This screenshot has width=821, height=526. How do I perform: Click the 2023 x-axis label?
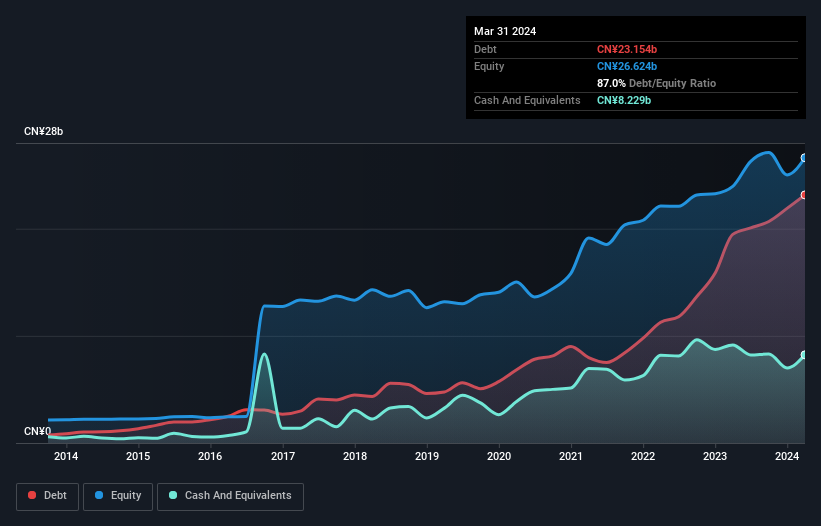tap(715, 456)
